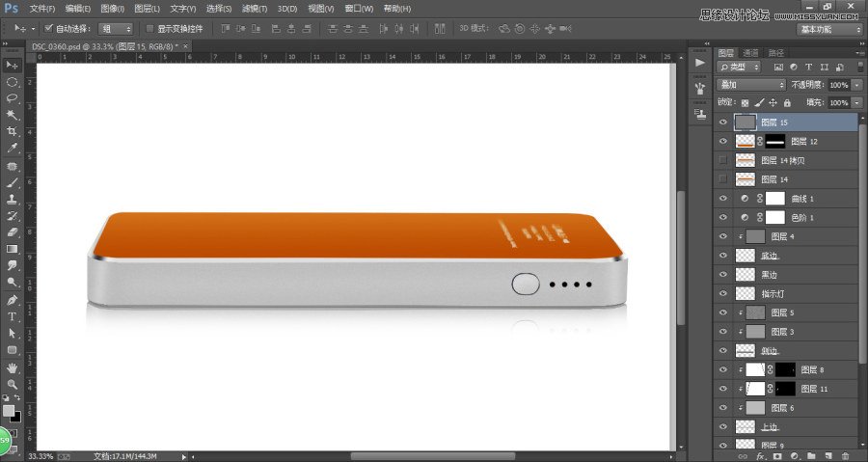Enable the 显示变换控件 checkbox
This screenshot has width=868, height=462.
(x=149, y=28)
